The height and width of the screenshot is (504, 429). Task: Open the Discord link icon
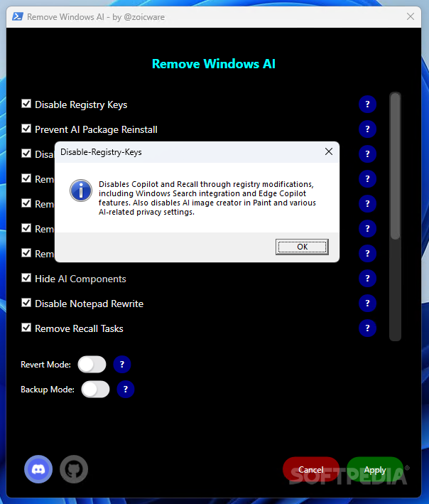[x=38, y=469]
